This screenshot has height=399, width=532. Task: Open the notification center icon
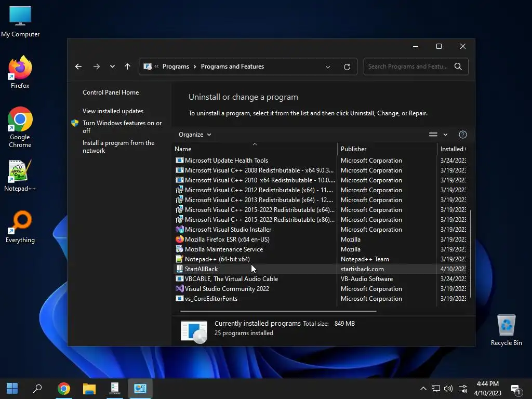point(516,390)
